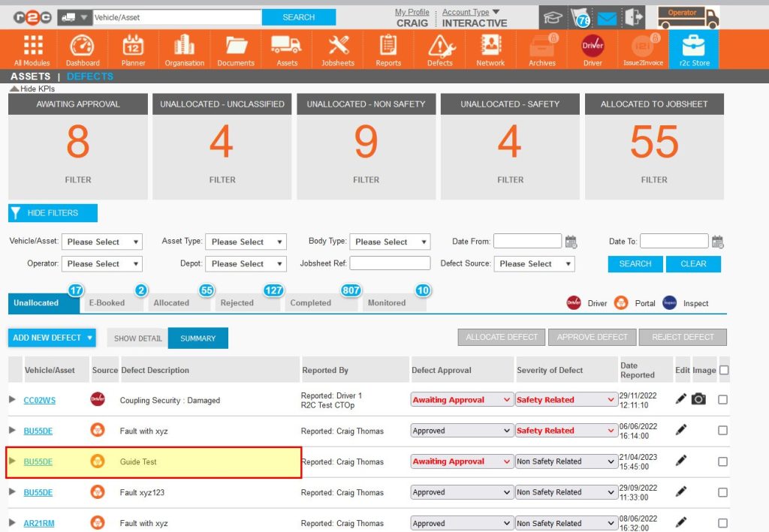Viewport: 769px width, 532px height.
Task: Open the r2c Store
Action: click(692, 49)
